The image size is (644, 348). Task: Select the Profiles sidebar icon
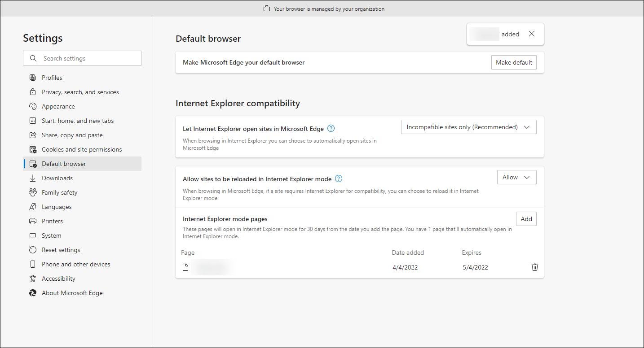[32, 77]
